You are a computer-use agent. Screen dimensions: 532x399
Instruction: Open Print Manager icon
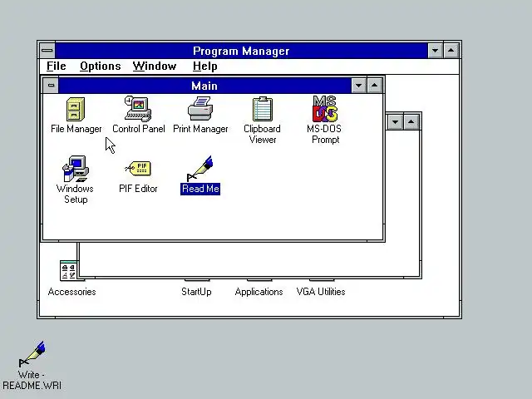(x=200, y=109)
